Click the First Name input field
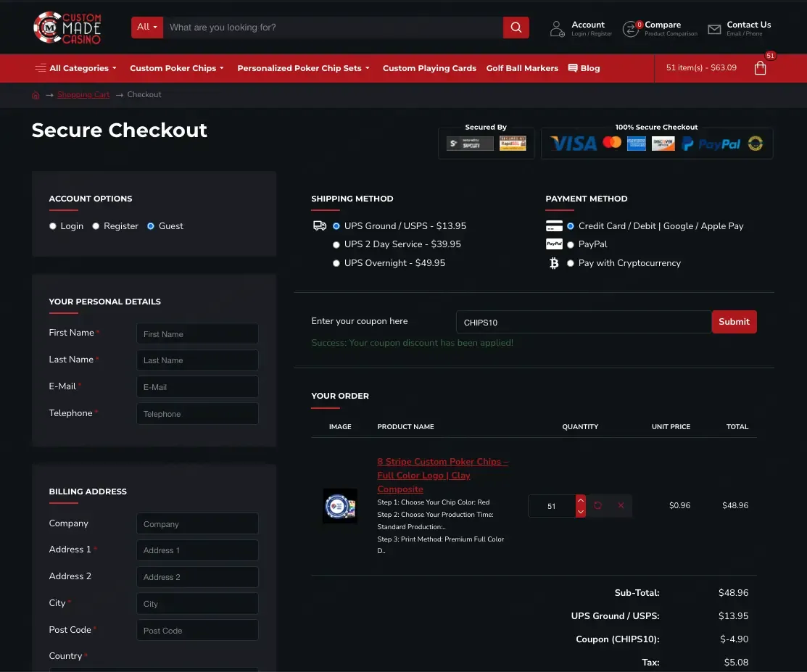 coord(197,334)
